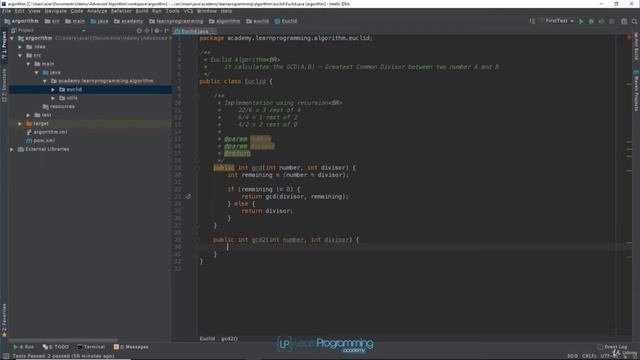Expand the target folder

[x=20, y=124]
